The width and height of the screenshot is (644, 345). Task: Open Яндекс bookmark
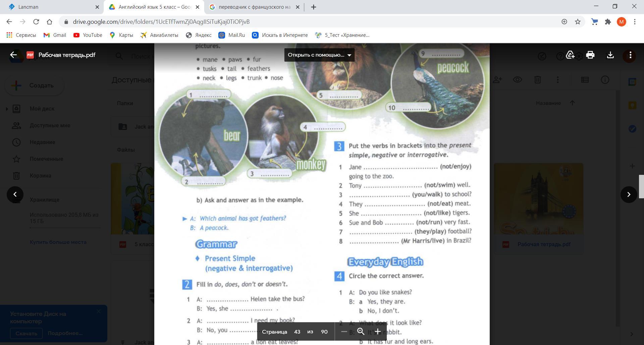coord(199,35)
